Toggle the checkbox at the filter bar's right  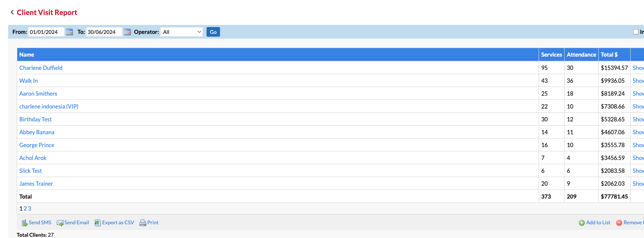(x=636, y=32)
